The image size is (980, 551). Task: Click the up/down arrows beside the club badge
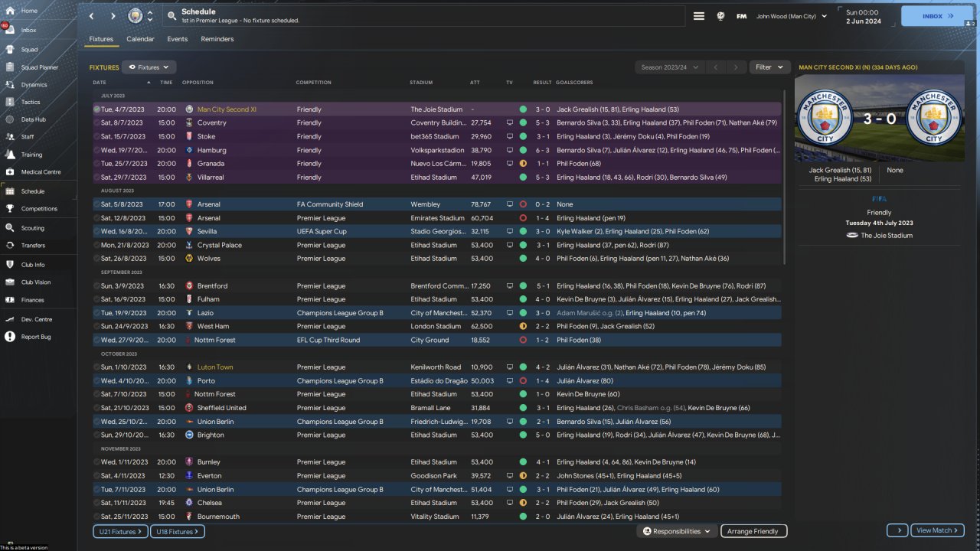150,16
